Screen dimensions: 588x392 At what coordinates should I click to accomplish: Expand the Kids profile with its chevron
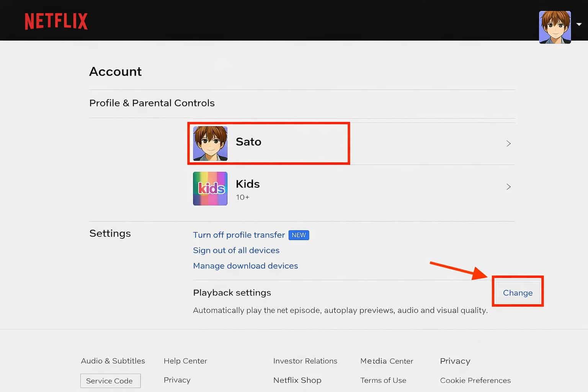click(508, 187)
